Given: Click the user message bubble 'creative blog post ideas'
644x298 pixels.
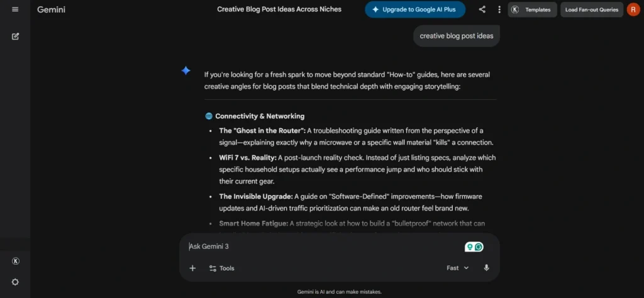Looking at the screenshot, I should click(x=457, y=36).
